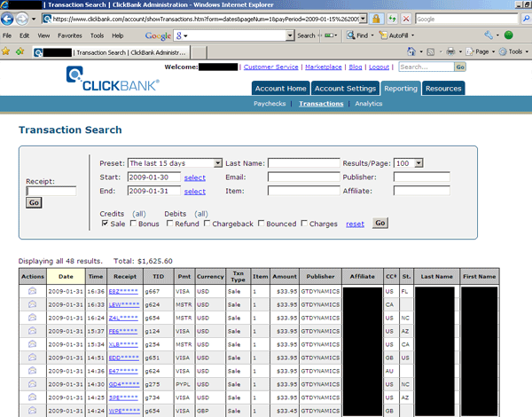Screen dimensions: 532x417
Task: Expand the Print options arrow
Action: click(460, 52)
